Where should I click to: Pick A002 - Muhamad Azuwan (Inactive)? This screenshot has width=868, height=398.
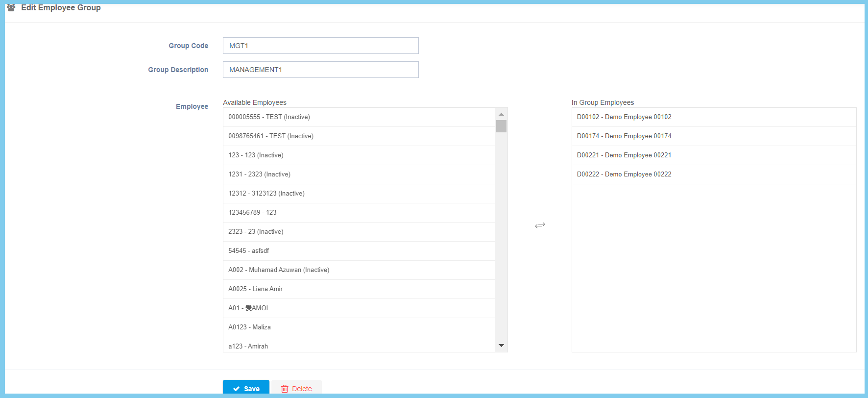coord(359,270)
